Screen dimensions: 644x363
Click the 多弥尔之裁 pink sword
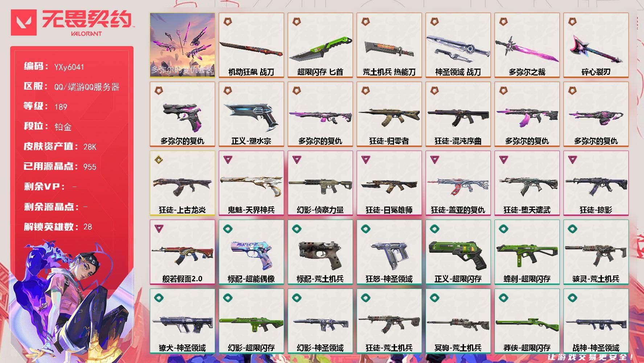coord(527,45)
